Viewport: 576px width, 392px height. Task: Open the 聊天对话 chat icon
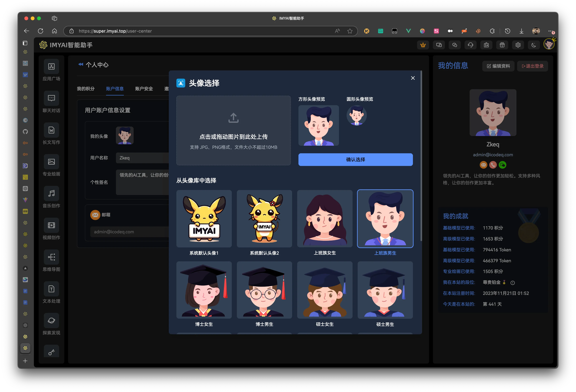[x=51, y=98]
